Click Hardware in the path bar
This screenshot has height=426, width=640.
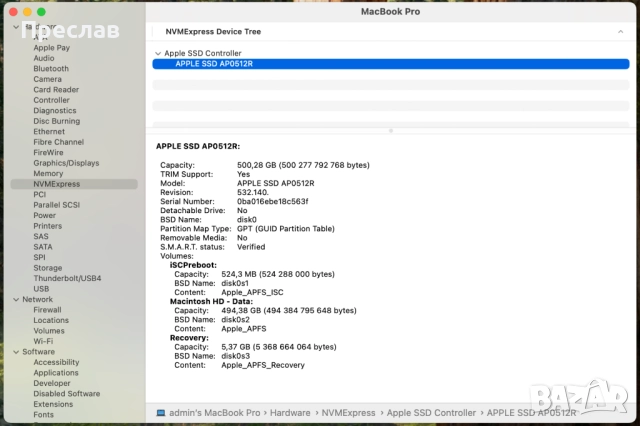click(x=290, y=413)
